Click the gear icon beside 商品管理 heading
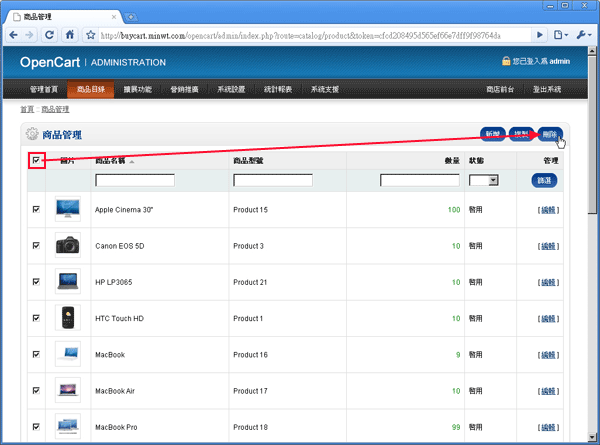600x445 pixels. (32, 134)
